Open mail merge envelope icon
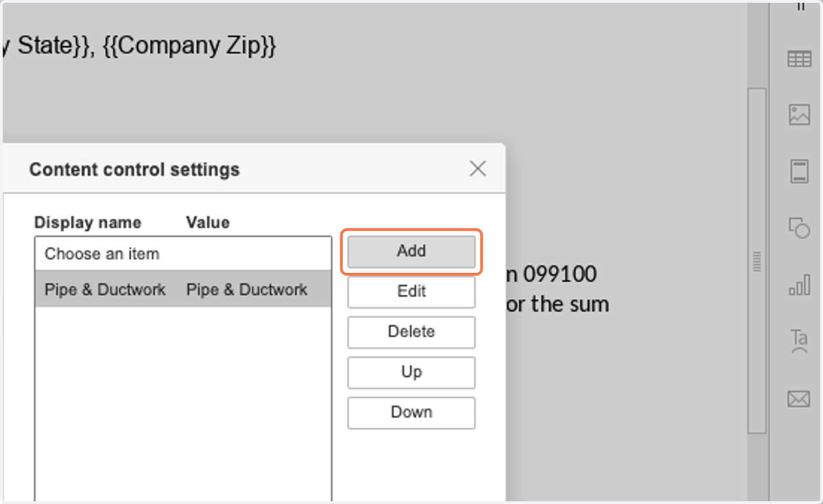This screenshot has width=823, height=504. 799,398
